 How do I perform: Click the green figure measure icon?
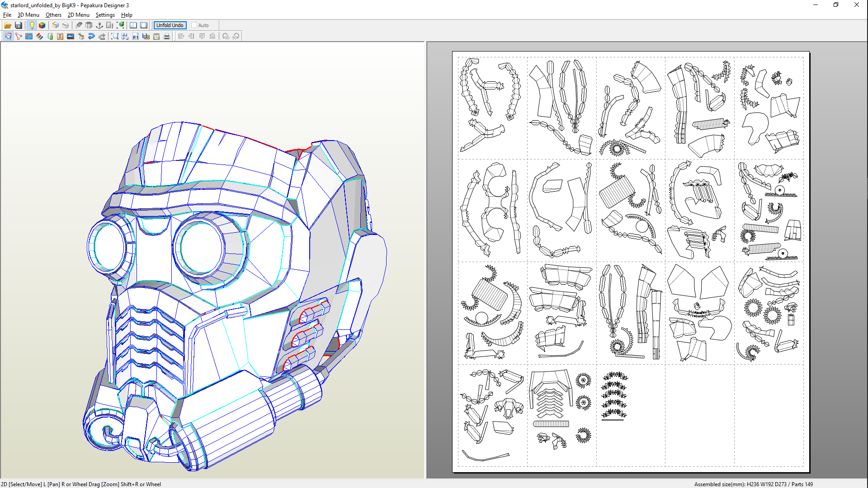tap(50, 36)
